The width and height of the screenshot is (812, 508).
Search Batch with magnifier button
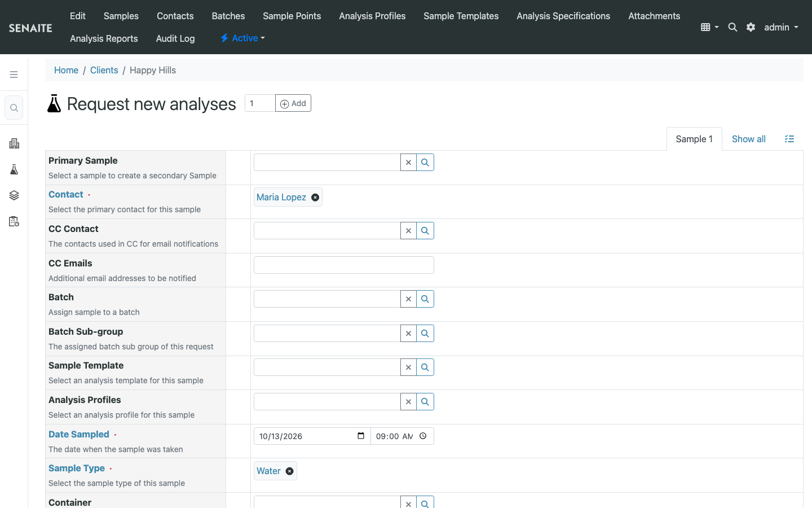(x=425, y=299)
